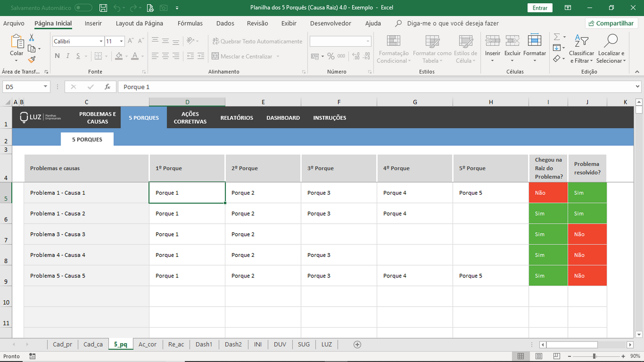Click the AutoSum sigma icon
The image size is (644, 362).
557,36
